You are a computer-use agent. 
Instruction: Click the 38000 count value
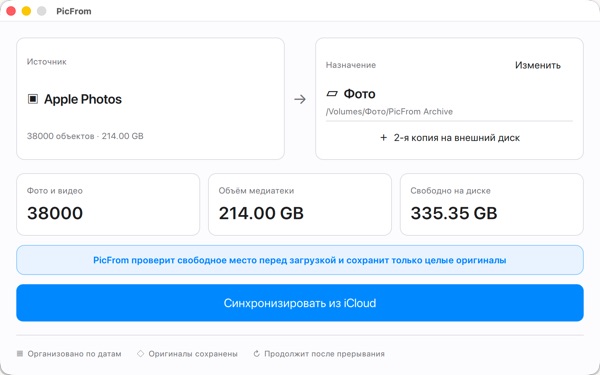point(55,213)
